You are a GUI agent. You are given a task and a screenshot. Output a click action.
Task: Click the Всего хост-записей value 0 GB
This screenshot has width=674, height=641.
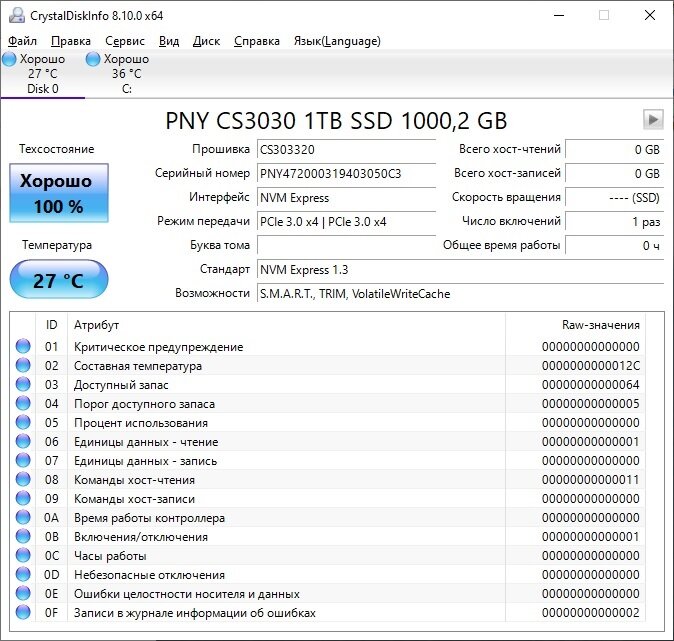[x=615, y=174]
